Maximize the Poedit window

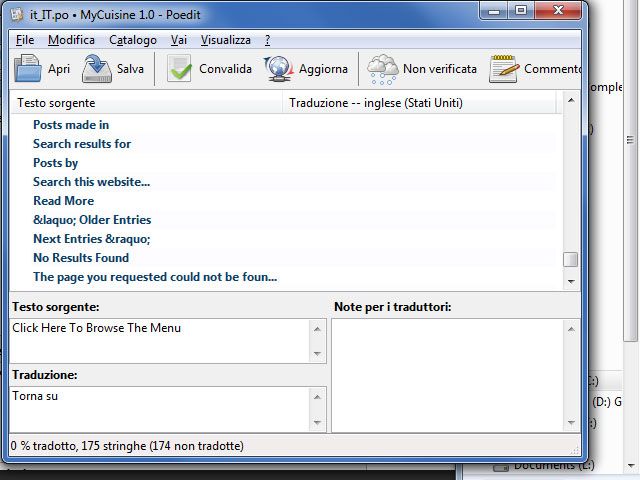[x=520, y=11]
